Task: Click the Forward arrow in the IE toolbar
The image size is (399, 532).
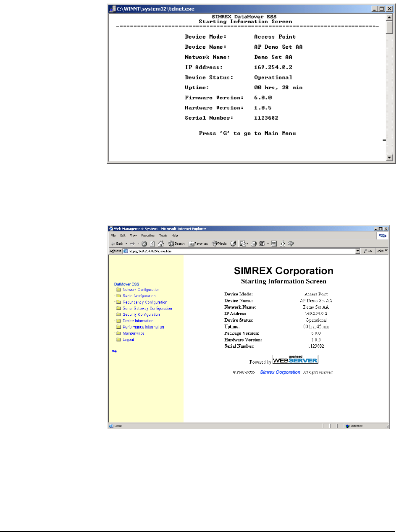Action: click(x=132, y=244)
